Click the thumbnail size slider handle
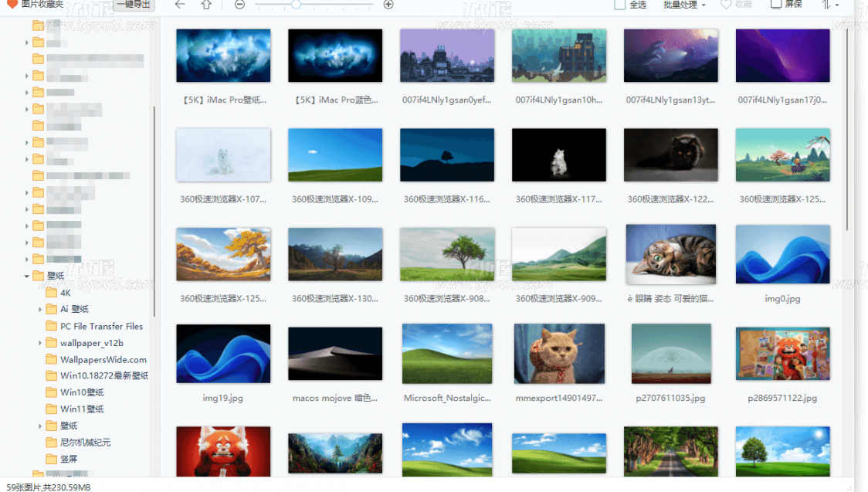 click(x=297, y=5)
